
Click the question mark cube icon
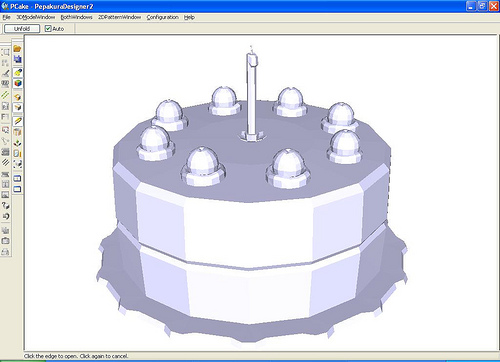[5, 205]
